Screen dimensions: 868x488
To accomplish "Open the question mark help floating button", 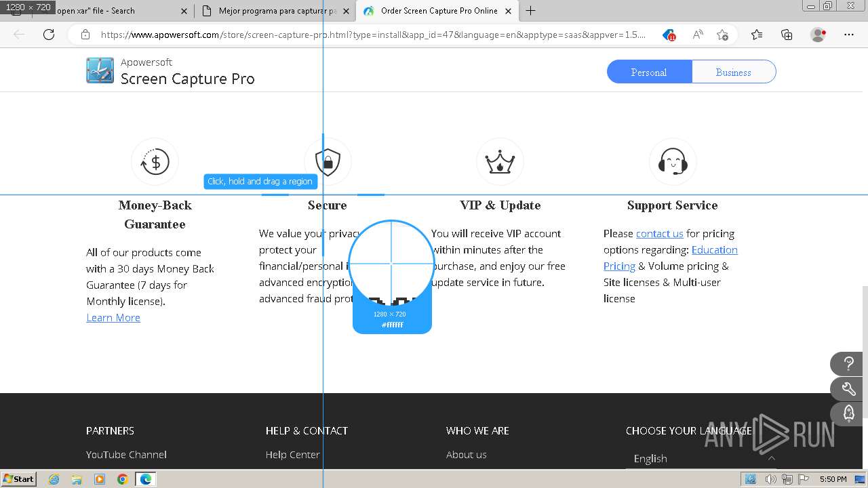I will click(x=848, y=364).
